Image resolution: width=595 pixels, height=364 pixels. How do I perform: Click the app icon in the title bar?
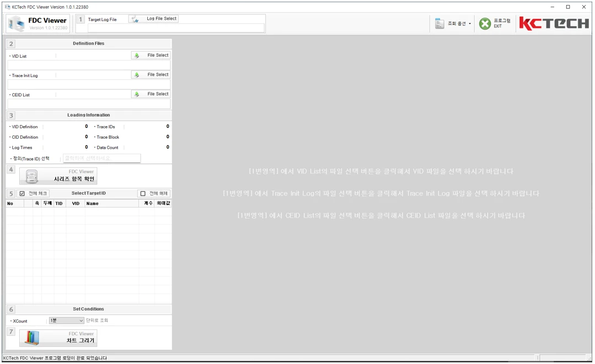tap(7, 7)
